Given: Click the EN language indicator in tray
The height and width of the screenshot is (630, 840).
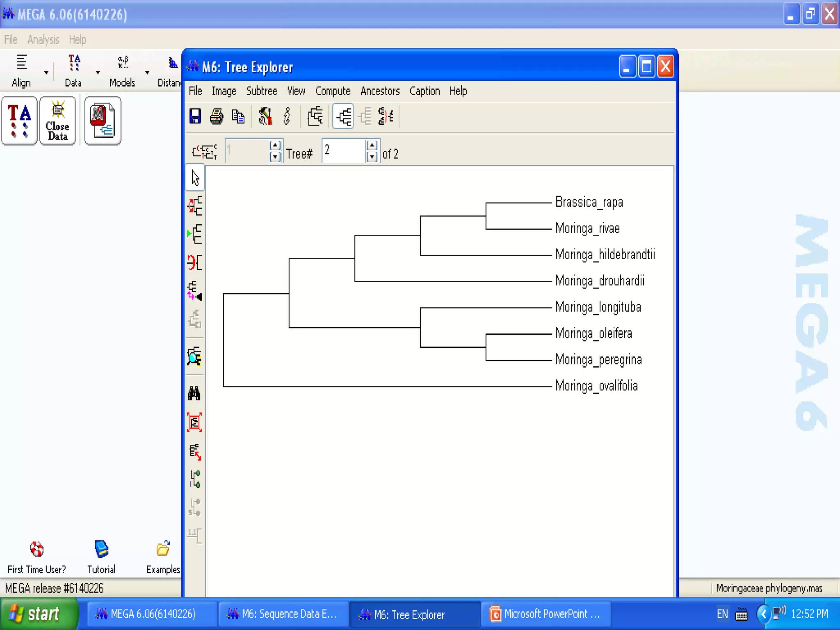Looking at the screenshot, I should point(722,614).
